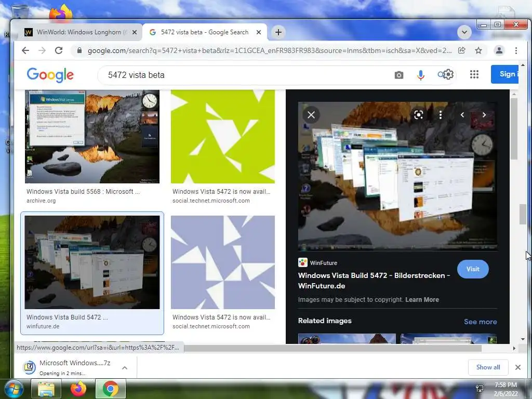
Task: Click the horizontal scrollbar at page bottom
Action: click(332, 348)
